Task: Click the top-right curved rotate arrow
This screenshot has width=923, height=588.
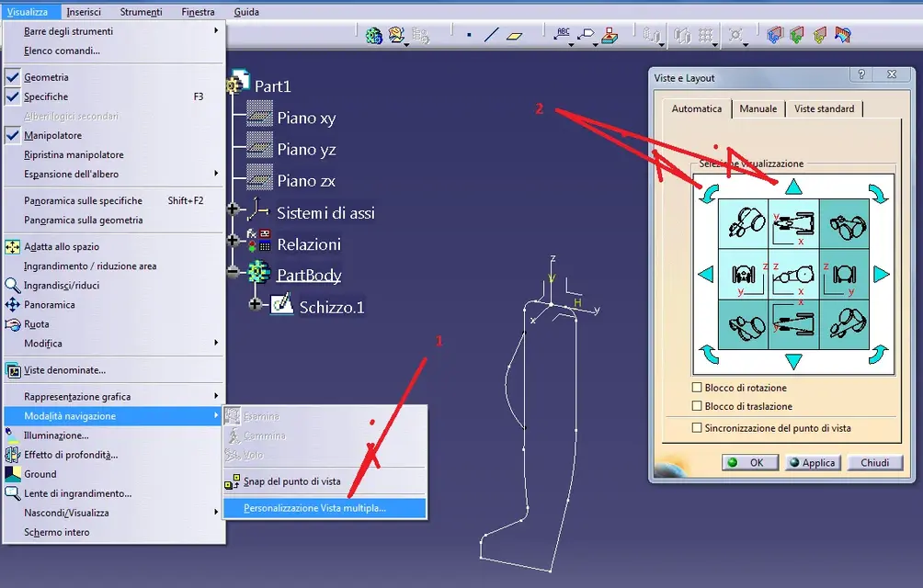Action: click(x=878, y=194)
